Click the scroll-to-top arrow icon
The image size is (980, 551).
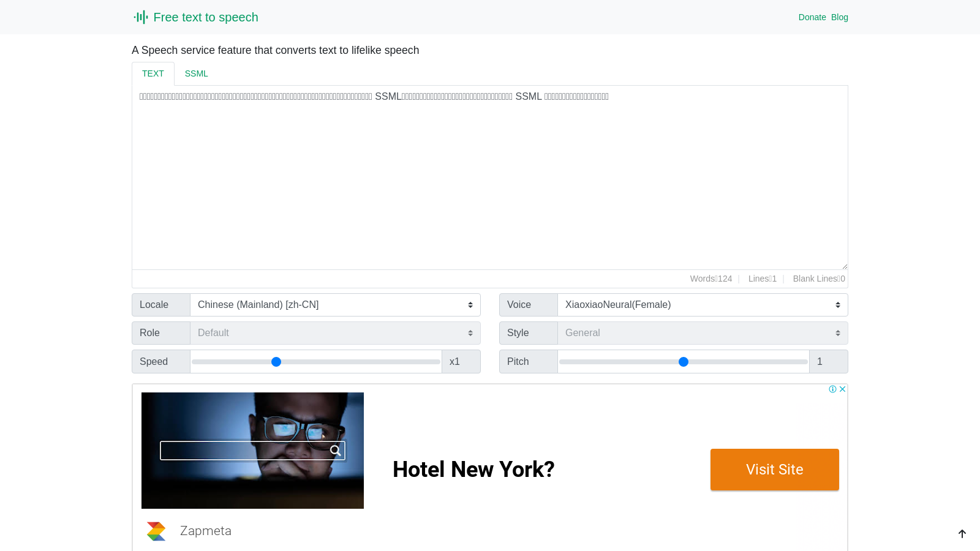tap(962, 534)
